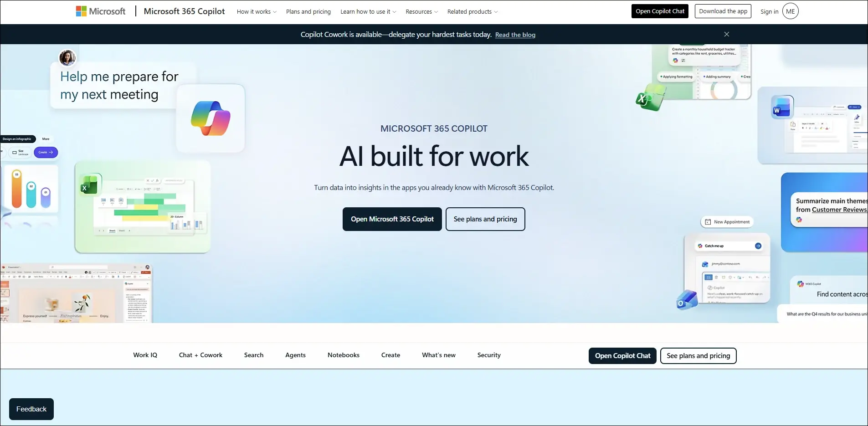
Task: Click the AI built for work heading
Action: coord(434,156)
